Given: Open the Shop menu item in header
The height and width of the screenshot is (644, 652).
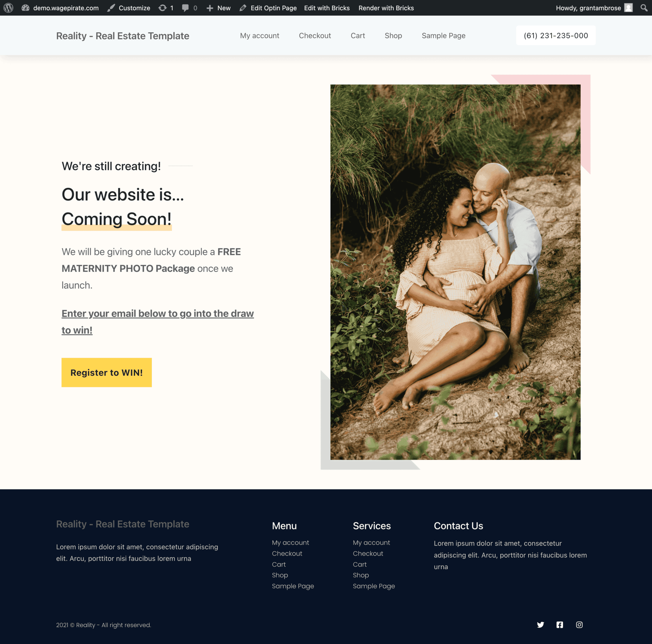Looking at the screenshot, I should coord(393,36).
